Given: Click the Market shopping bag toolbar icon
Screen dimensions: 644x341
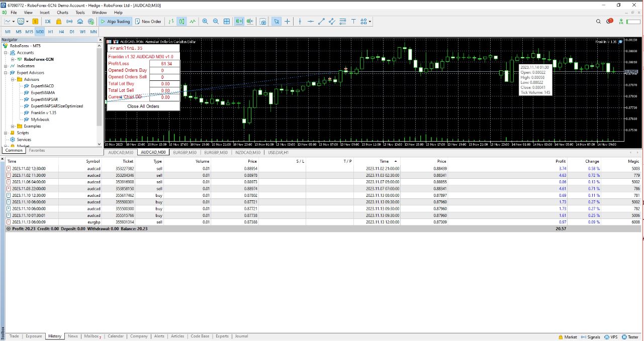Looking at the screenshot, I should [x=59, y=22].
